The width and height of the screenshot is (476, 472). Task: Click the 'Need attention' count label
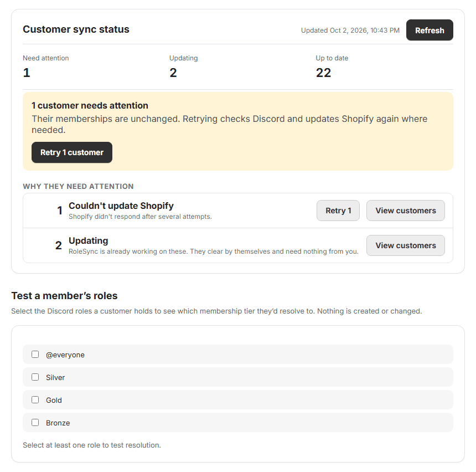click(46, 58)
